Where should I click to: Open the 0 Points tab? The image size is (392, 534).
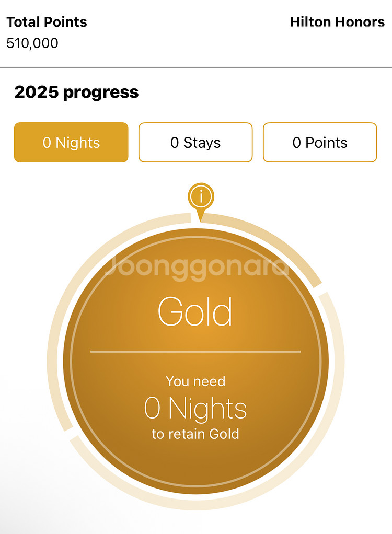click(x=320, y=142)
